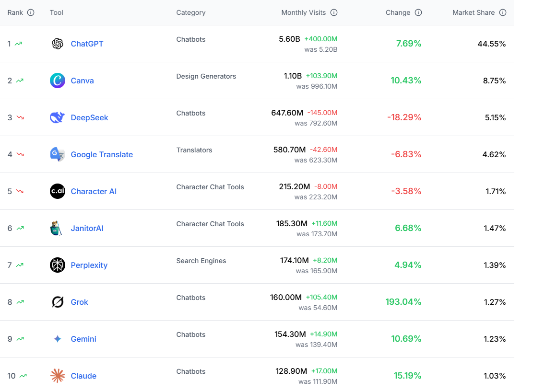Screen dimensions: 533x392
Task: Click the Perplexity logo icon
Action: 58,265
